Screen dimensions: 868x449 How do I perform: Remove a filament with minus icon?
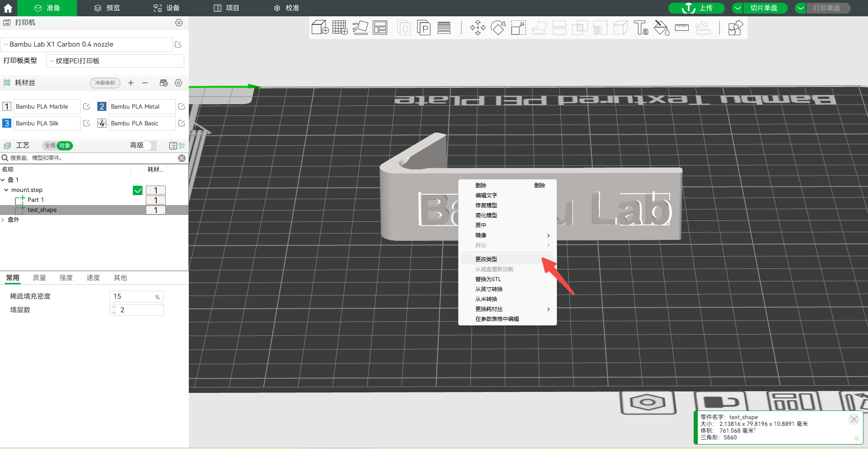coord(145,83)
